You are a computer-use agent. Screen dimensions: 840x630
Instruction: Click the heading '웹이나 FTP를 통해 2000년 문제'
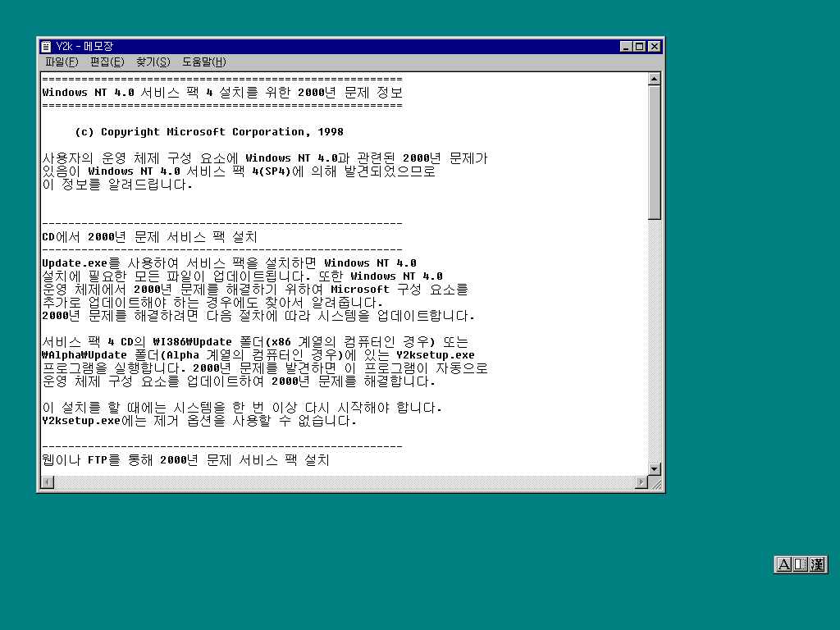tap(137, 459)
